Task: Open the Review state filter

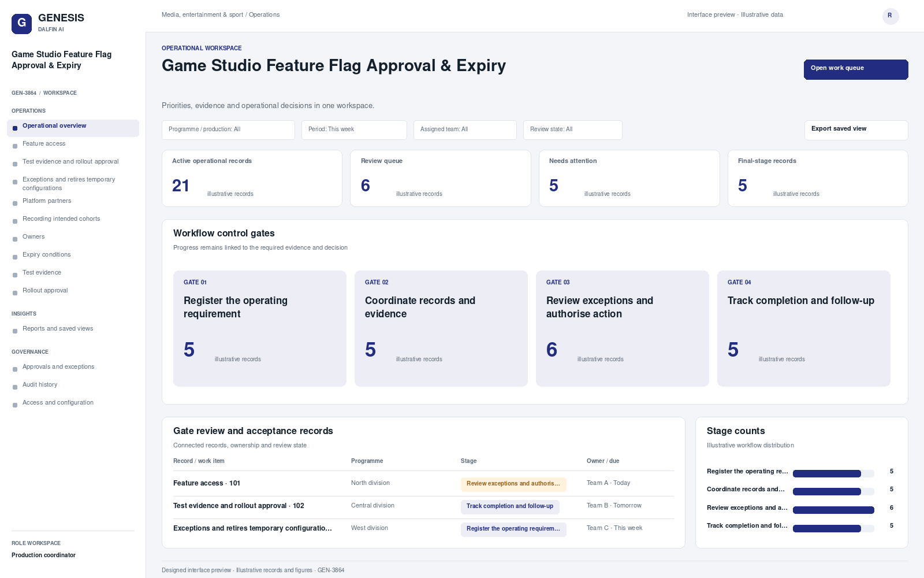Action: pyautogui.click(x=573, y=130)
